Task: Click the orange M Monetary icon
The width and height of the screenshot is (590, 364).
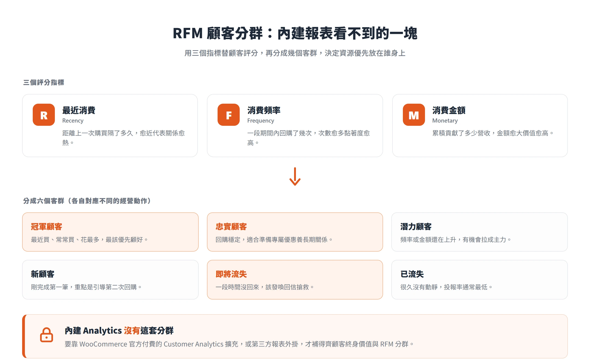Action: (x=414, y=114)
